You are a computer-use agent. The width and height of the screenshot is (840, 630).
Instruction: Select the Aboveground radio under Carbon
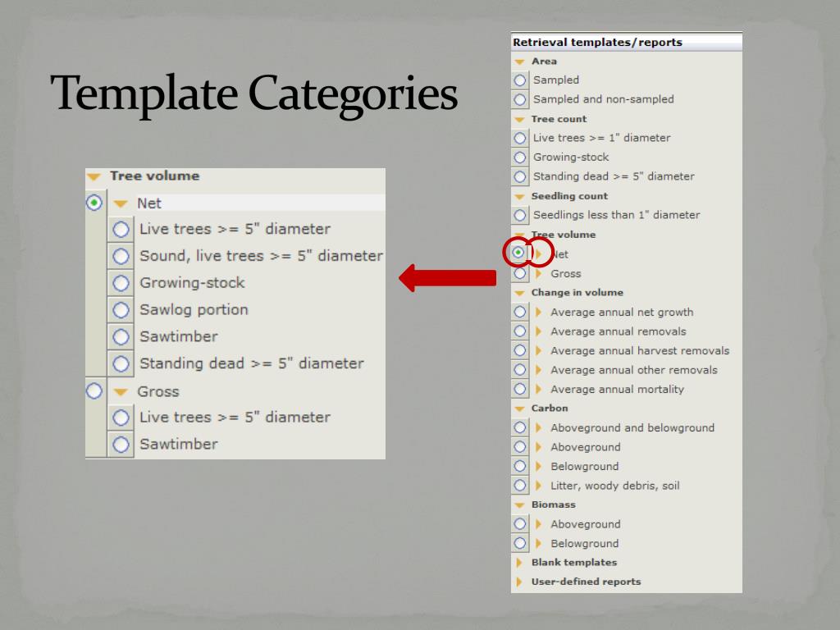(x=519, y=447)
